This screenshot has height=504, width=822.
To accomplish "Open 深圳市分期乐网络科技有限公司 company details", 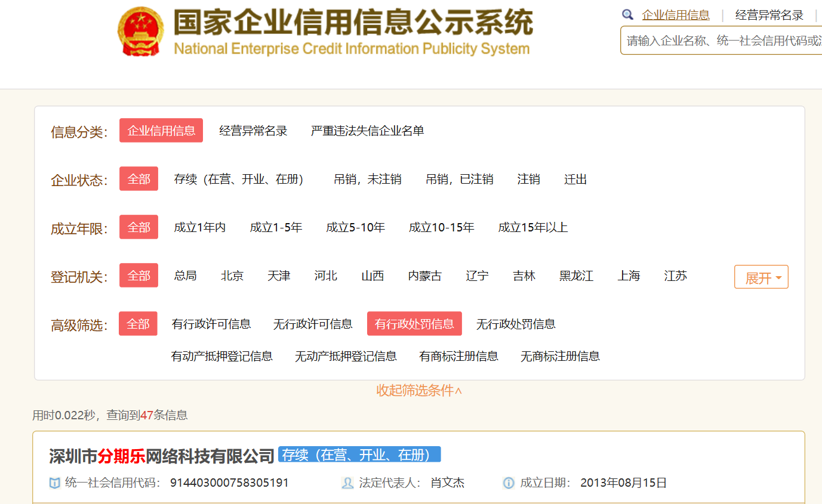I will coord(160,454).
